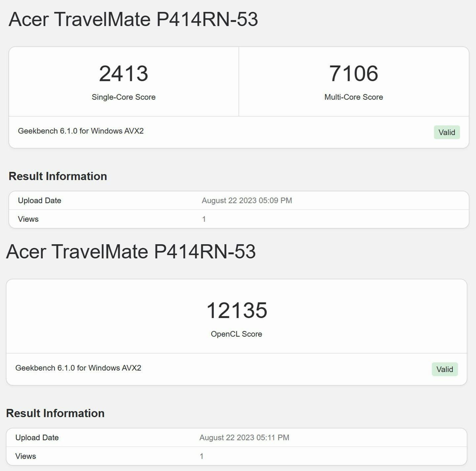476x471 pixels.
Task: Click Geekbench version text under OpenCL score
Action: click(78, 368)
